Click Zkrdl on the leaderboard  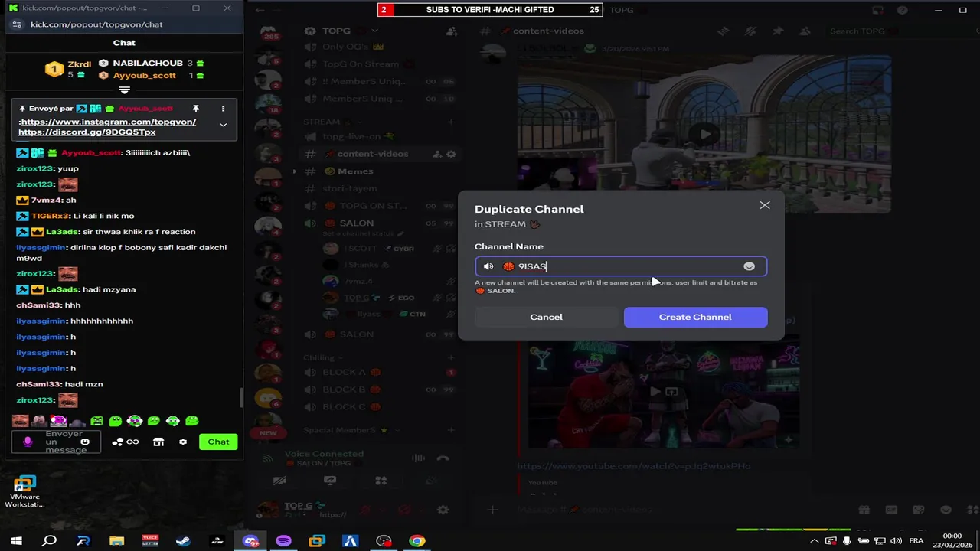click(x=79, y=64)
